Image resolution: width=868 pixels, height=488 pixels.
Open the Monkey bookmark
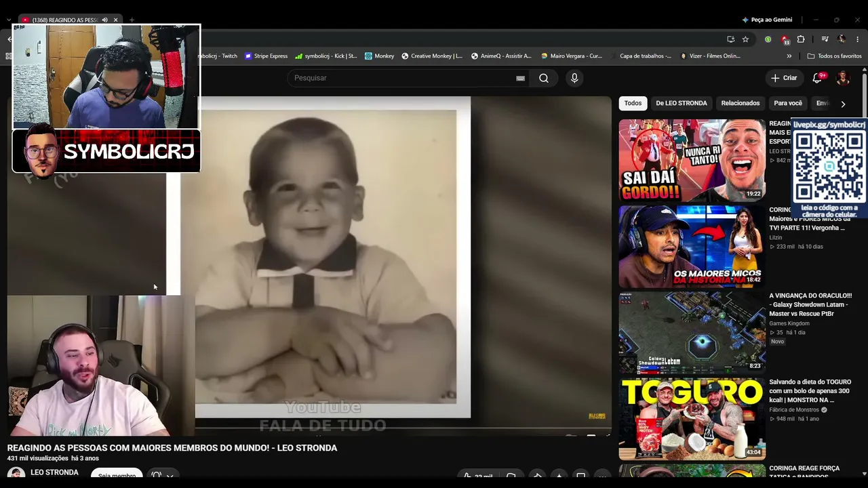(379, 56)
